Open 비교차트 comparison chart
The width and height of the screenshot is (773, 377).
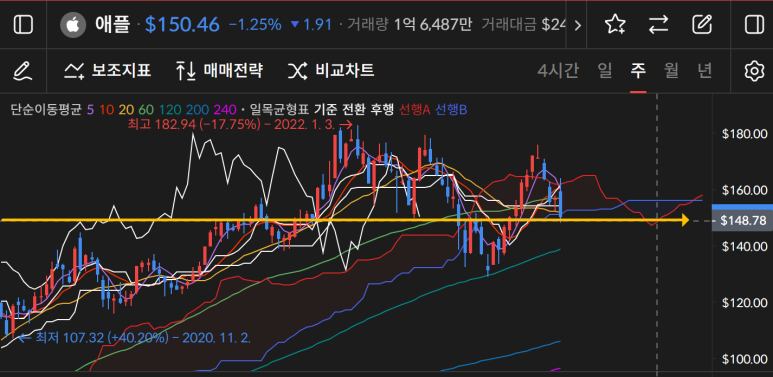pyautogui.click(x=331, y=71)
